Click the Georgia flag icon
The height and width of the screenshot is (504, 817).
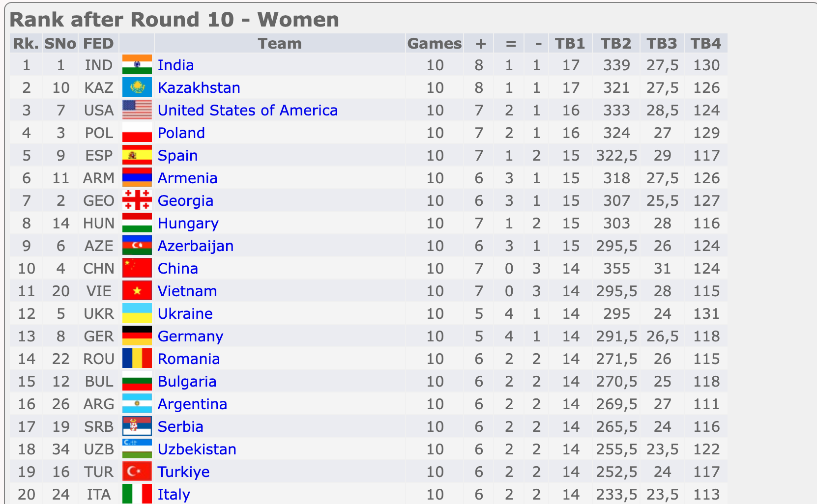click(137, 200)
